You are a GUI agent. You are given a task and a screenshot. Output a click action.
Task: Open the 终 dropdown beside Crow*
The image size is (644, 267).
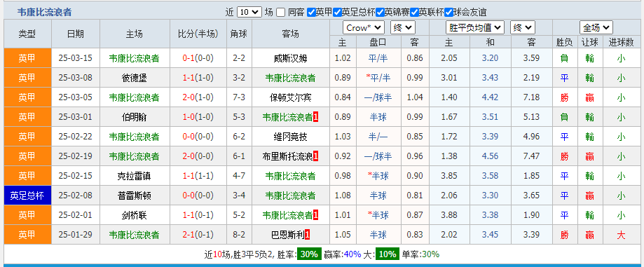pyautogui.click(x=403, y=28)
